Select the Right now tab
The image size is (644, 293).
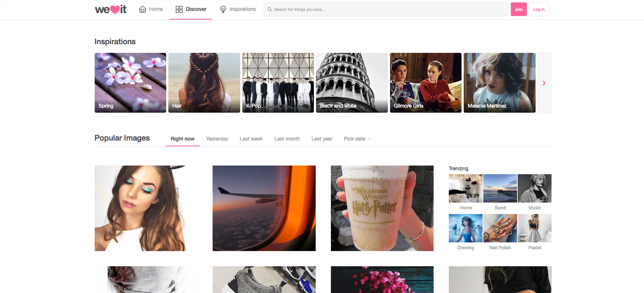182,139
